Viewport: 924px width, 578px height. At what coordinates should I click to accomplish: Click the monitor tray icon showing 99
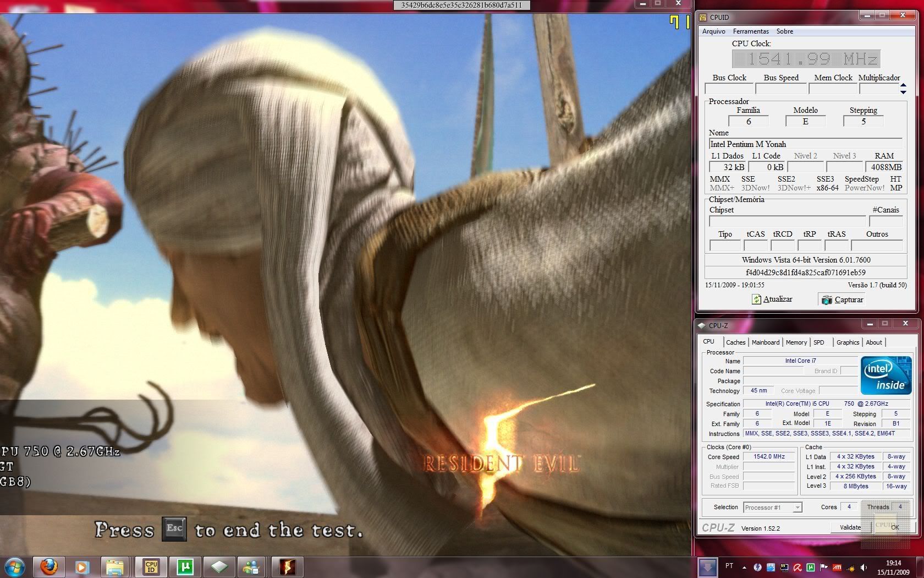pos(784,568)
